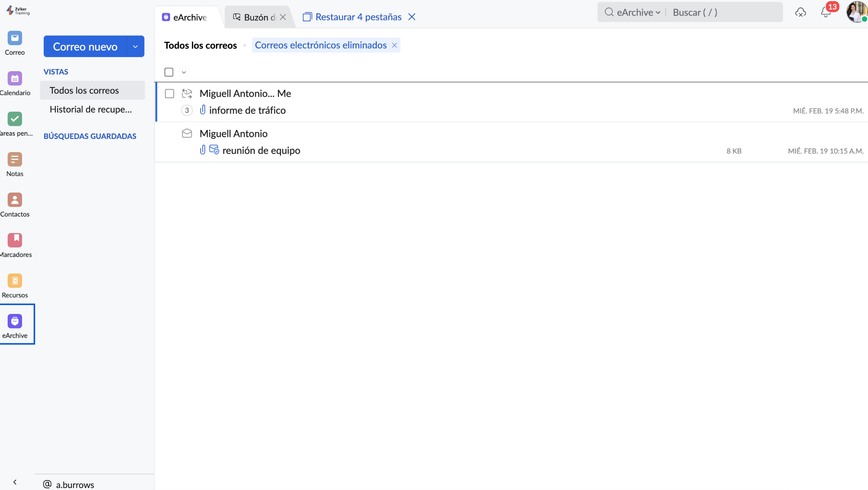Screen dimensions: 868x490
Task: Dismiss the Restaurar pestañas prompt
Action: click(x=412, y=17)
